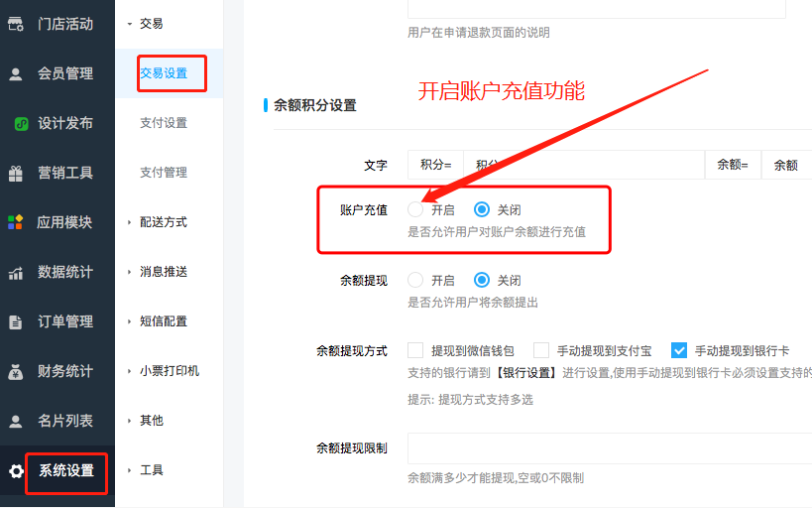Click the colorful 应用模块 icon
This screenshot has height=508, width=812.
[x=16, y=222]
